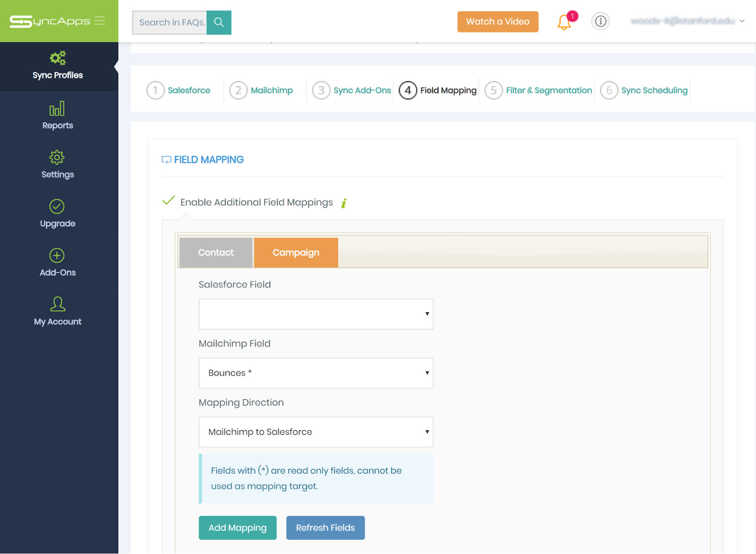Click the FAQ search magnifier button

(219, 22)
